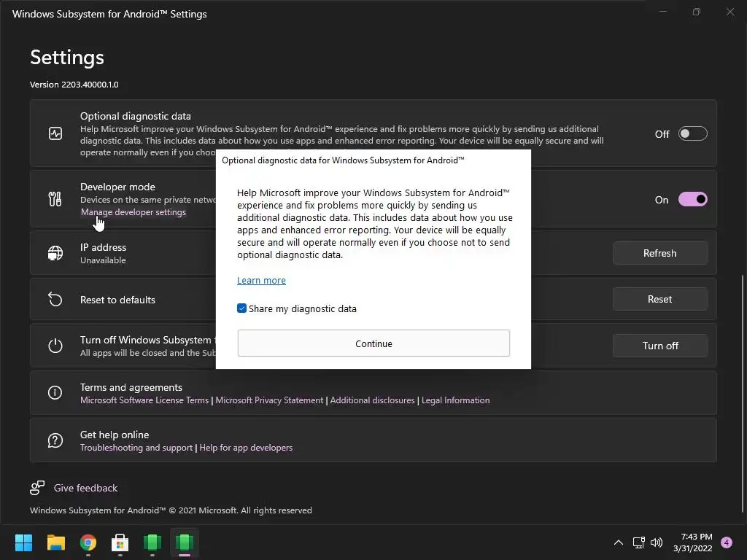747x560 pixels.
Task: Click the Version 2203.40000.1.0 text
Action: coord(74,85)
